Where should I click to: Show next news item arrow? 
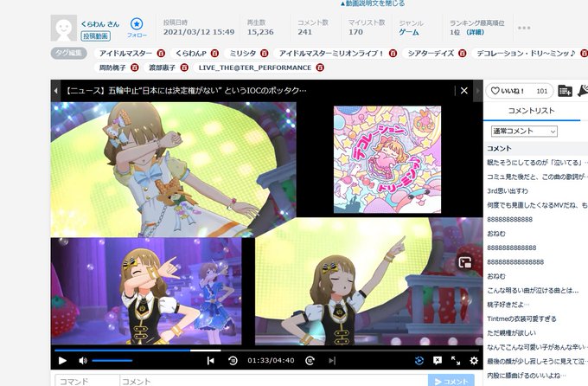[x=478, y=91]
